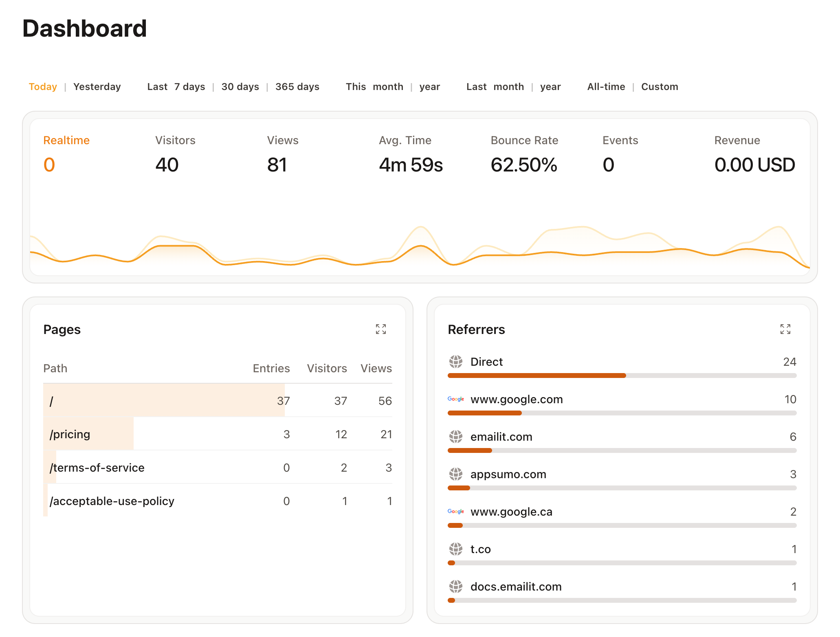Open the /pricing page entry

pyautogui.click(x=70, y=434)
